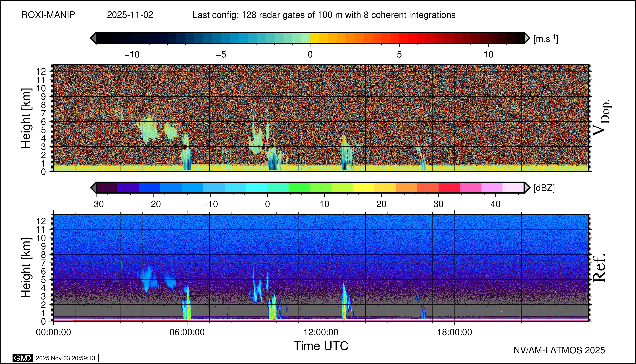Viewport: 636px width, 364px height.
Task: Click the 00:00:00 time axis label
Action: click(53, 332)
